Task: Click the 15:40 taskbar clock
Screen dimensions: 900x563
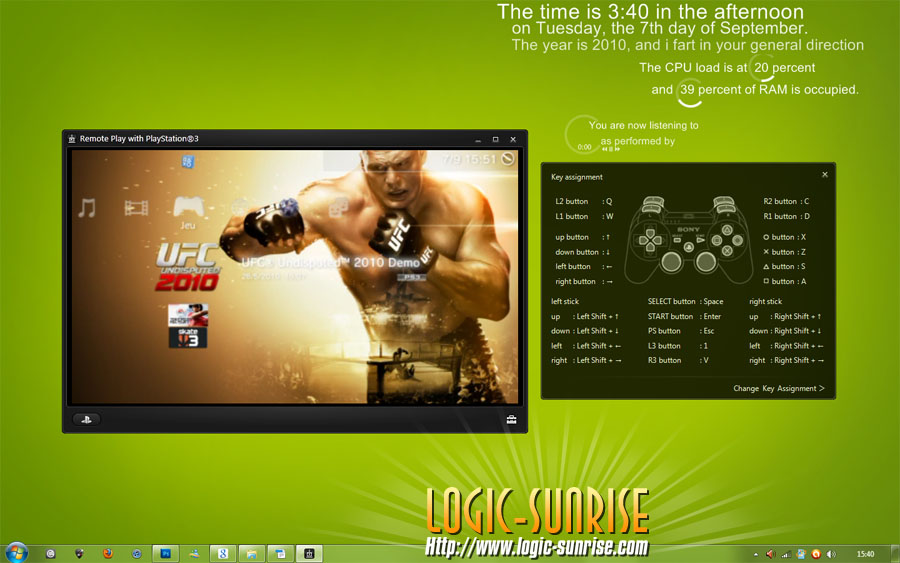Action: coord(865,554)
